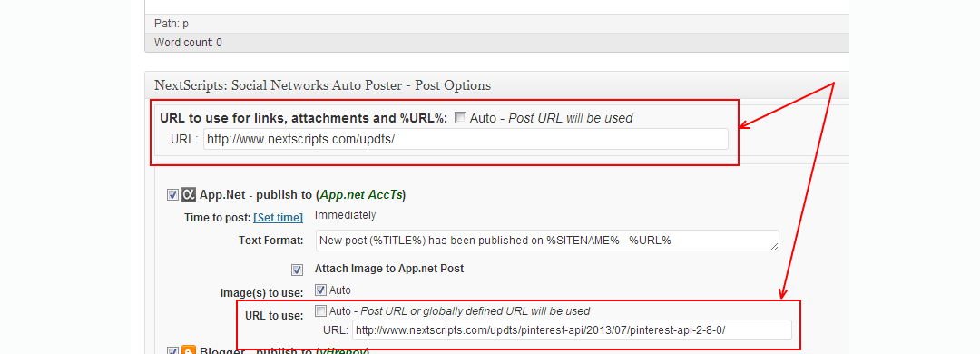Click the 'Path: p' status text
The image size is (980, 354).
tap(171, 23)
